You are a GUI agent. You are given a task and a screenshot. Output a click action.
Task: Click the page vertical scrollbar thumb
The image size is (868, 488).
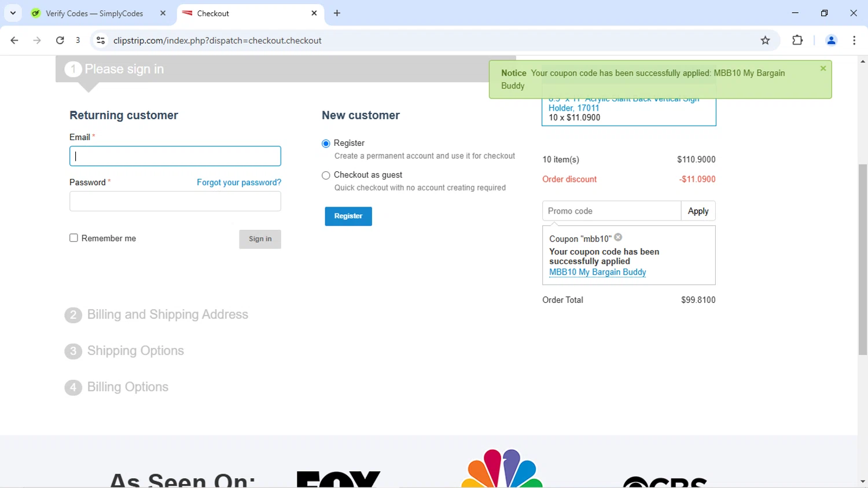click(x=863, y=259)
